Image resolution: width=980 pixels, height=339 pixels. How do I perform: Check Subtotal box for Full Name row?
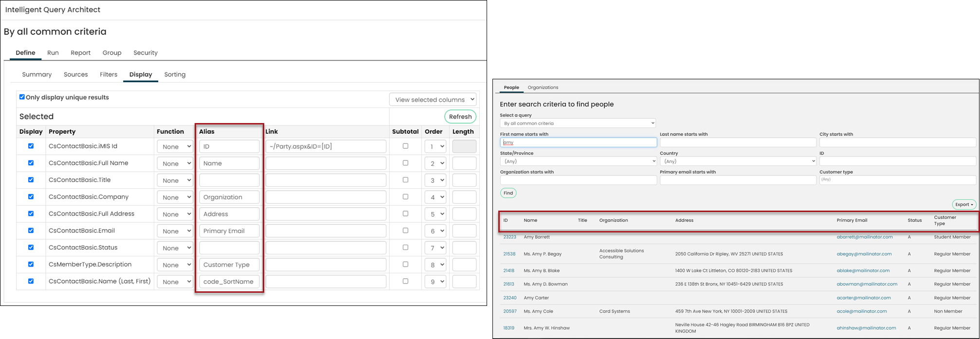pos(405,163)
